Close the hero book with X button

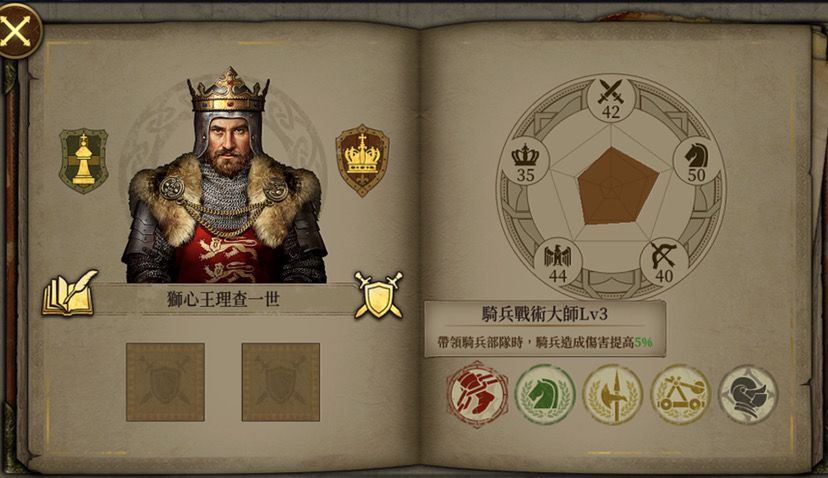(x=17, y=31)
